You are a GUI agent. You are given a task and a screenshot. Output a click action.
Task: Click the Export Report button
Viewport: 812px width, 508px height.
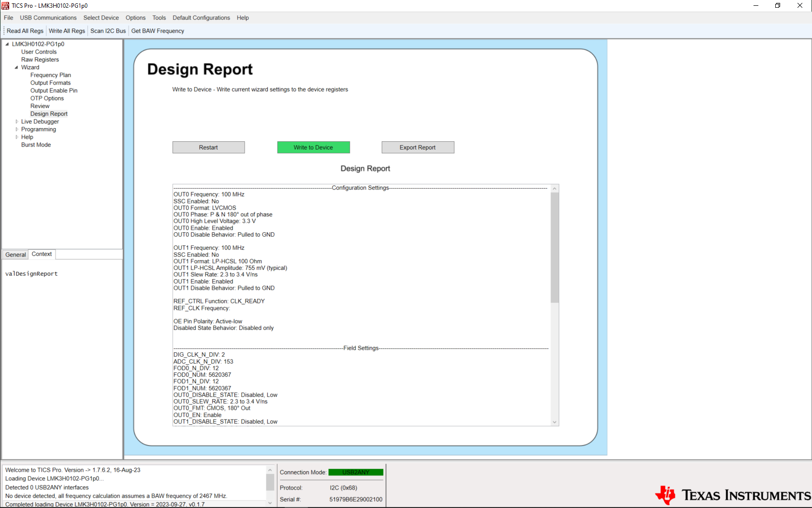[418, 148]
